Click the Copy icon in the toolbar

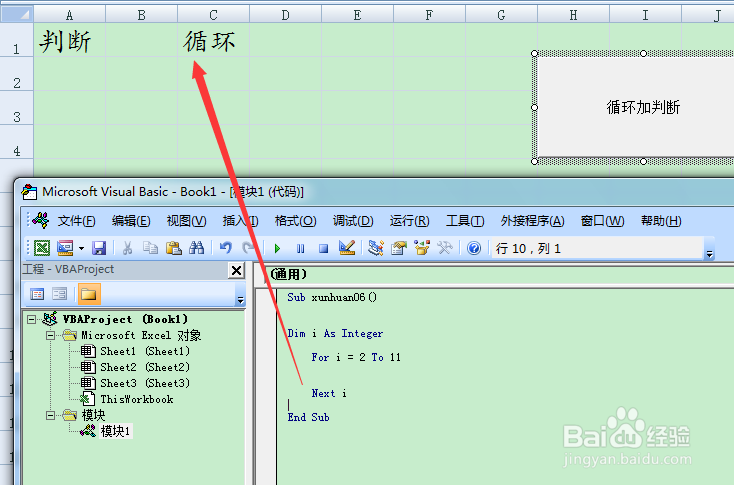point(150,248)
